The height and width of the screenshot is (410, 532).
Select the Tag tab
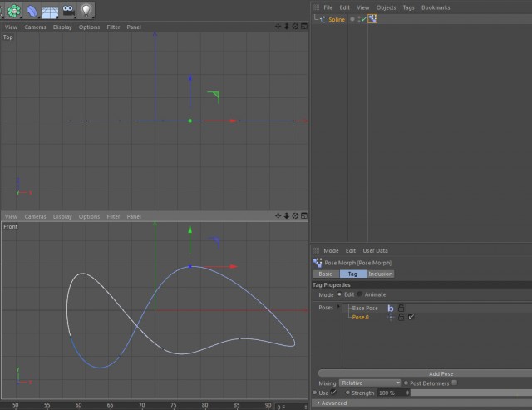pyautogui.click(x=352, y=274)
